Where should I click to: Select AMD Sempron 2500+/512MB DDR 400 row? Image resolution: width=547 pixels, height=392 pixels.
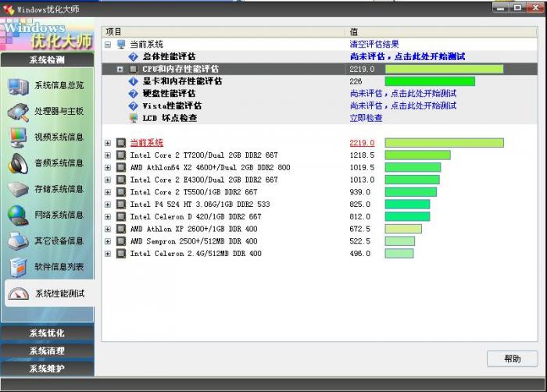[x=194, y=241]
